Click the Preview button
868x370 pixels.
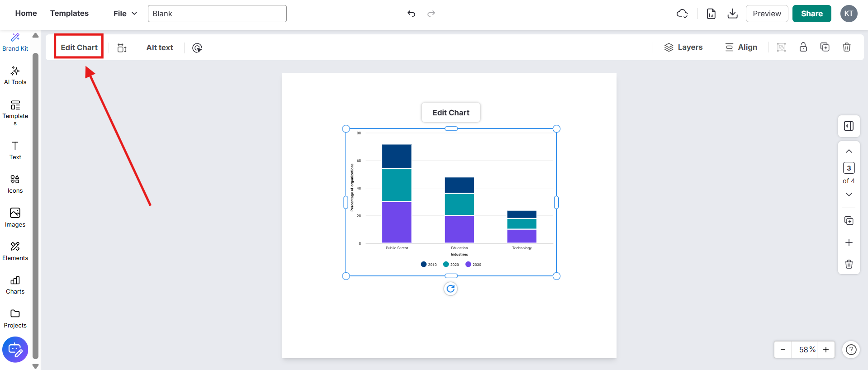(766, 14)
